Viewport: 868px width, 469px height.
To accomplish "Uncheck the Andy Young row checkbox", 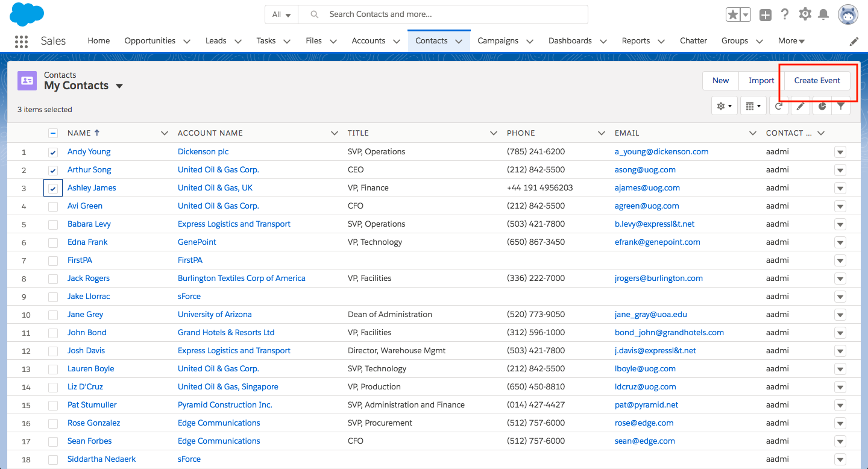I will pos(53,152).
